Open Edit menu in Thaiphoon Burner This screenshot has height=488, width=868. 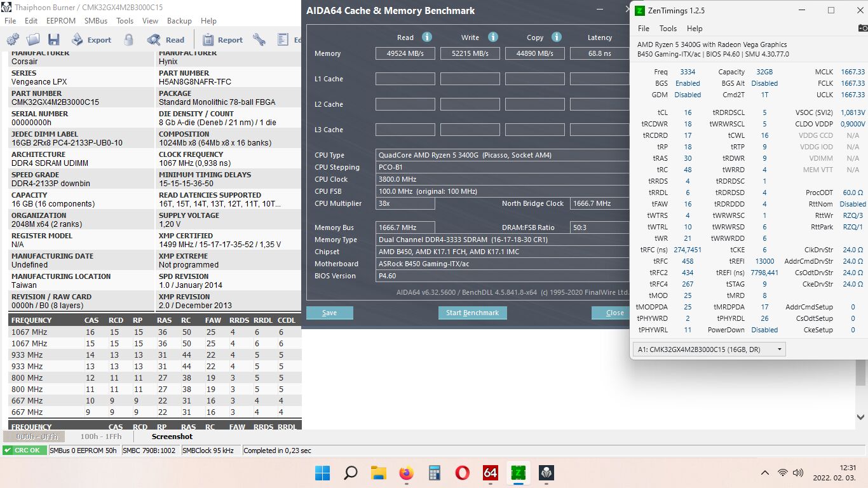coord(31,20)
